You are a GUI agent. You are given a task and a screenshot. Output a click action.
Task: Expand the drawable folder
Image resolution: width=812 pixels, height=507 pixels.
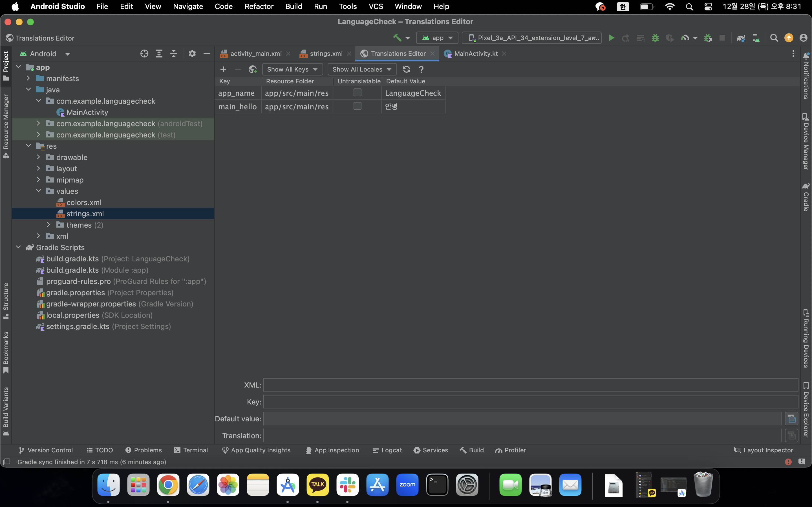(x=38, y=157)
